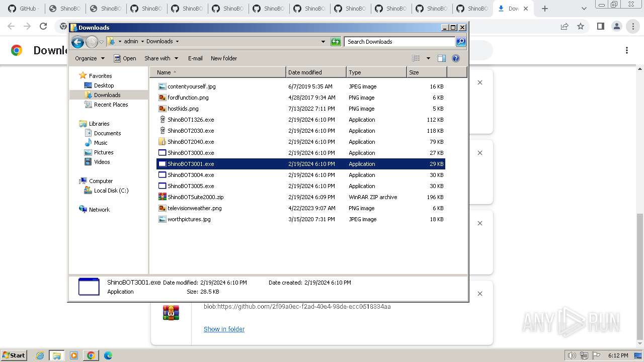644x362 pixels.
Task: Select the ShinoBOT2030.exe skull icon
Action: (162, 131)
